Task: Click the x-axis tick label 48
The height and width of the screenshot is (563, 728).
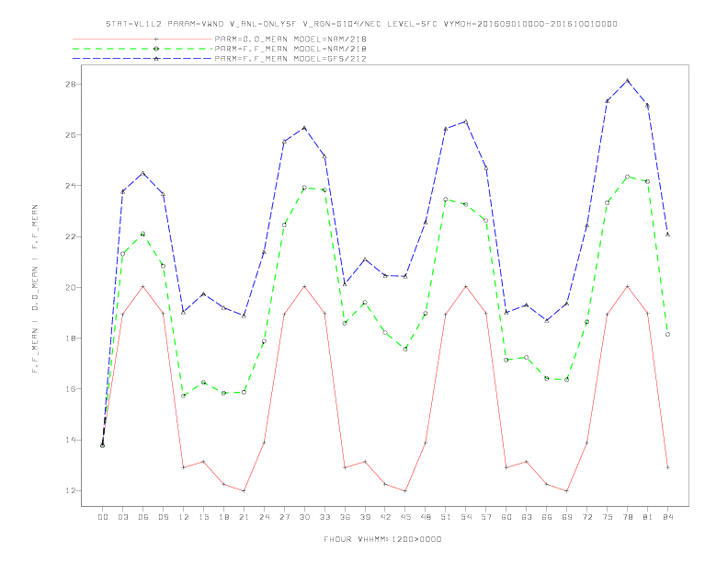Action: [x=426, y=517]
